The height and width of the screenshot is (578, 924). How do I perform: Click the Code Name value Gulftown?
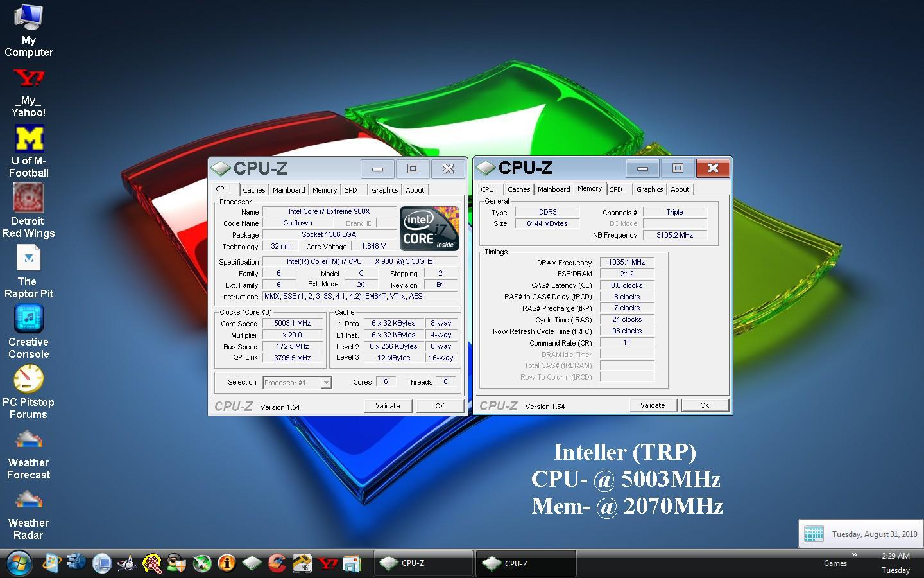coord(298,223)
